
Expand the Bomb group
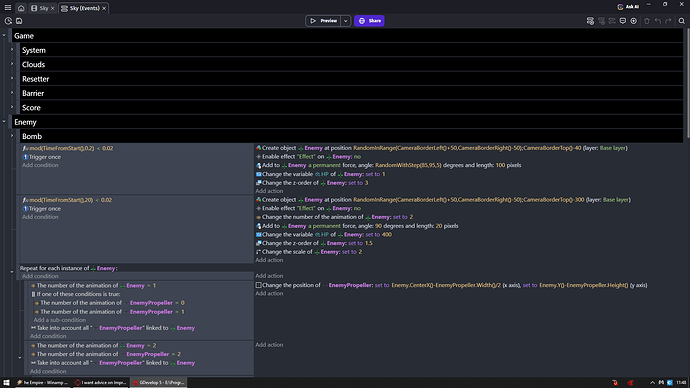tap(12, 136)
